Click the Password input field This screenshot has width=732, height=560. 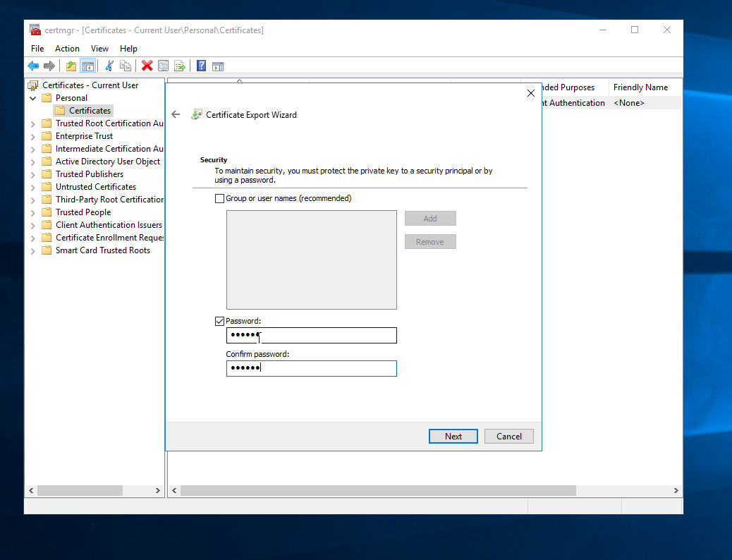click(312, 335)
